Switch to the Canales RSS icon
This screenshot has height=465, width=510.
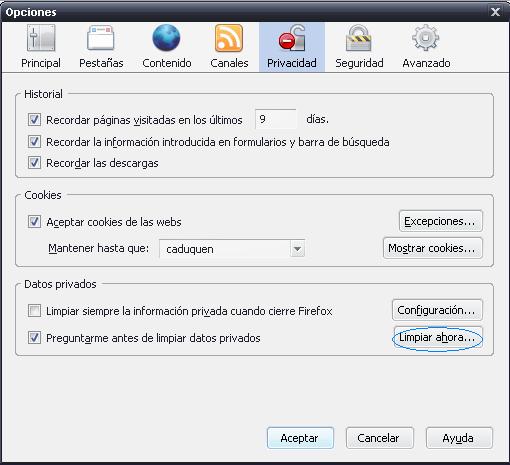229,38
